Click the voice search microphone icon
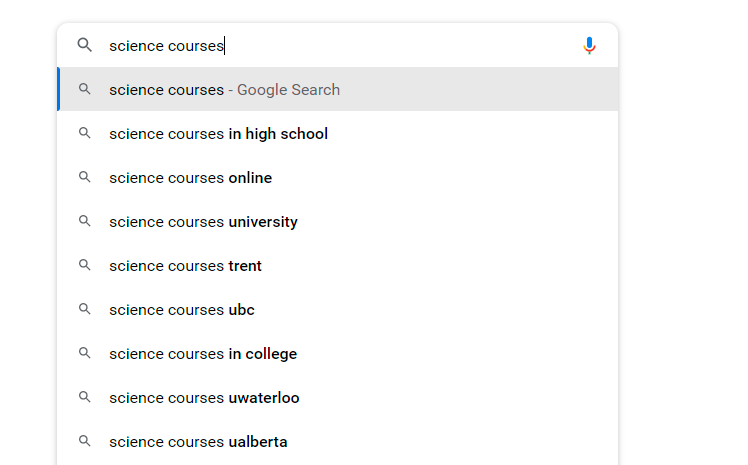The width and height of the screenshot is (748, 465). [x=589, y=46]
